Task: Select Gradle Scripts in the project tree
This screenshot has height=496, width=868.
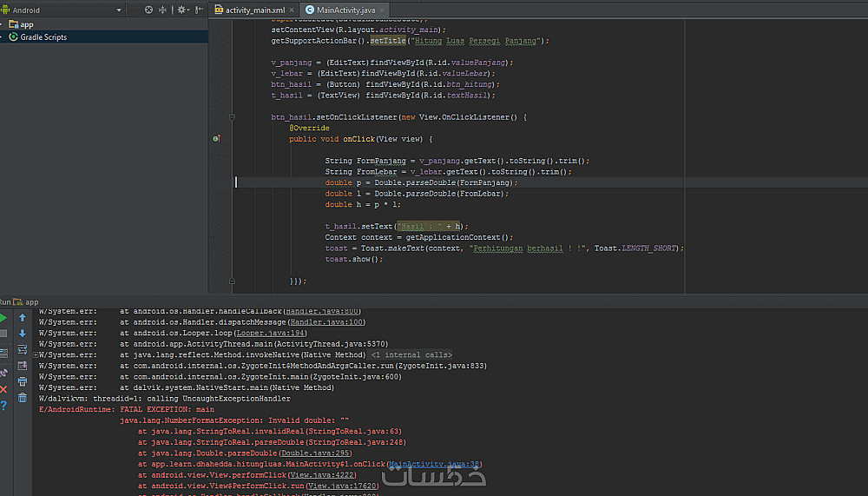Action: [x=43, y=37]
